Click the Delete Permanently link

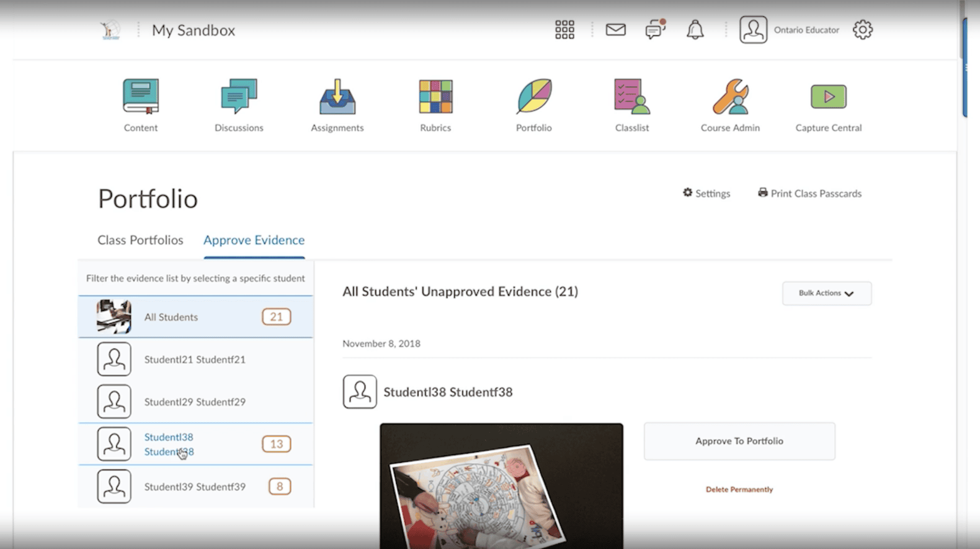739,489
